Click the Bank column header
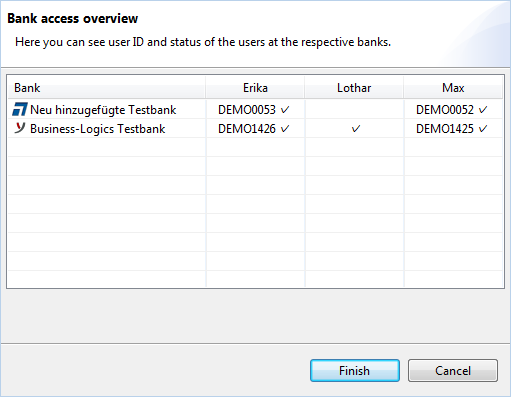The width and height of the screenshot is (511, 397). 106,88
